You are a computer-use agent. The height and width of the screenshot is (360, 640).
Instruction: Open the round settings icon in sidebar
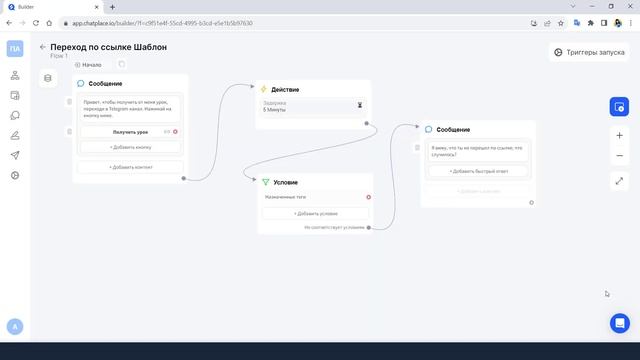coord(15,176)
